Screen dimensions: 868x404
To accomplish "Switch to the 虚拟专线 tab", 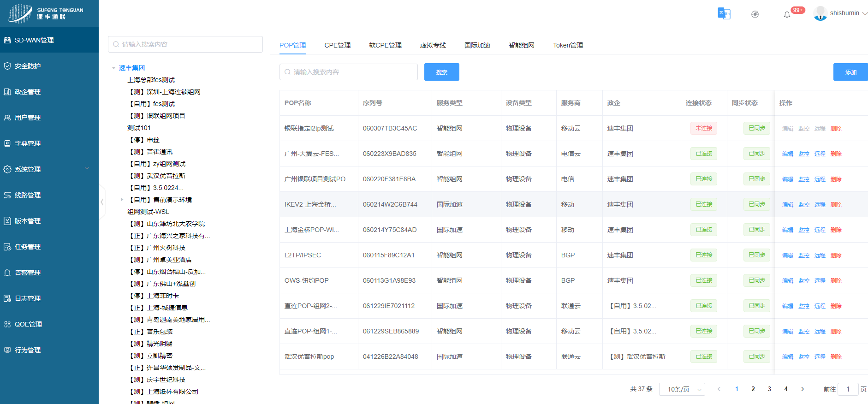I will (433, 45).
